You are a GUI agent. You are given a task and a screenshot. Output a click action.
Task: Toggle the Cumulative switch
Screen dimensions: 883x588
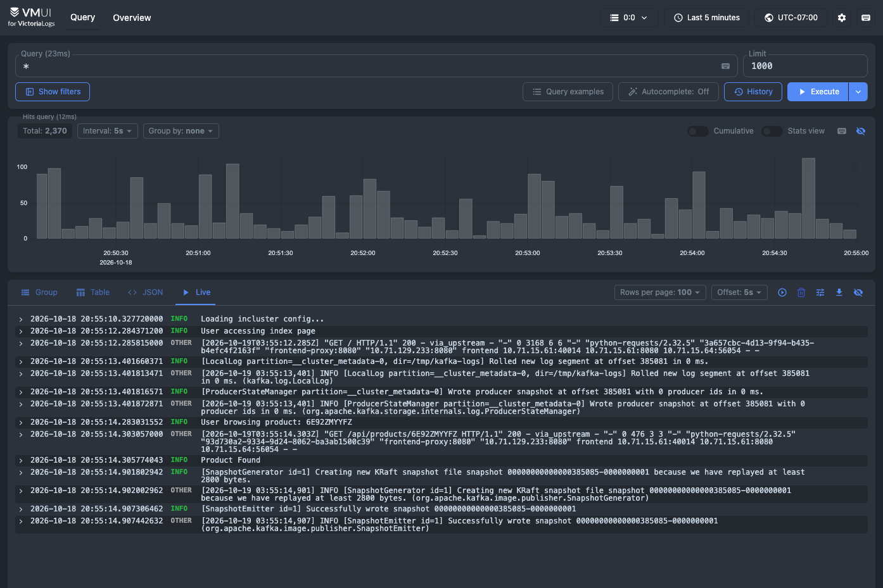pos(698,131)
